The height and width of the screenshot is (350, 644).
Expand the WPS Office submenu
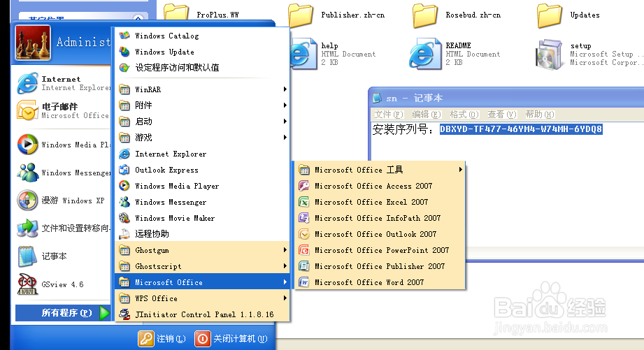pos(203,298)
